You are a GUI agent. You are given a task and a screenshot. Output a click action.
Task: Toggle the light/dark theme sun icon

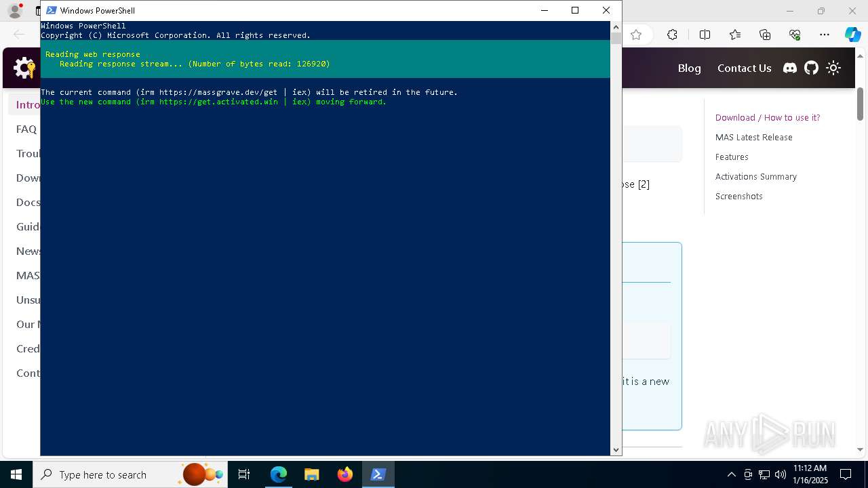click(x=833, y=68)
